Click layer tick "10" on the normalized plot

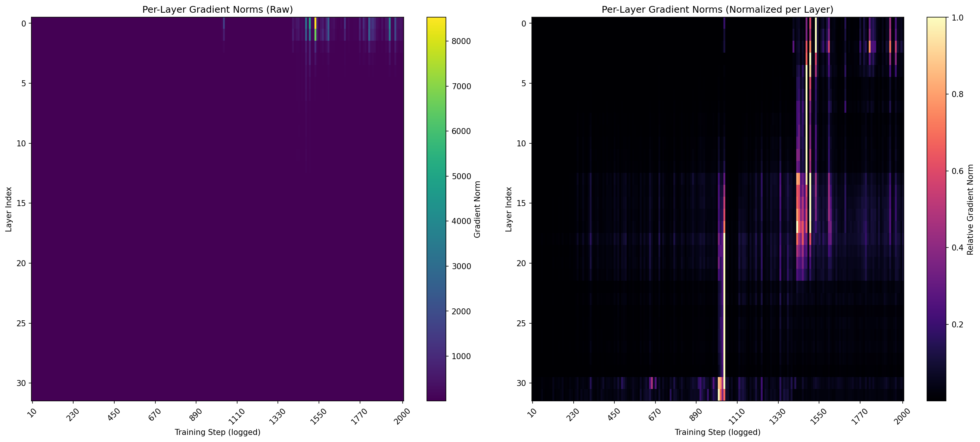(x=522, y=143)
